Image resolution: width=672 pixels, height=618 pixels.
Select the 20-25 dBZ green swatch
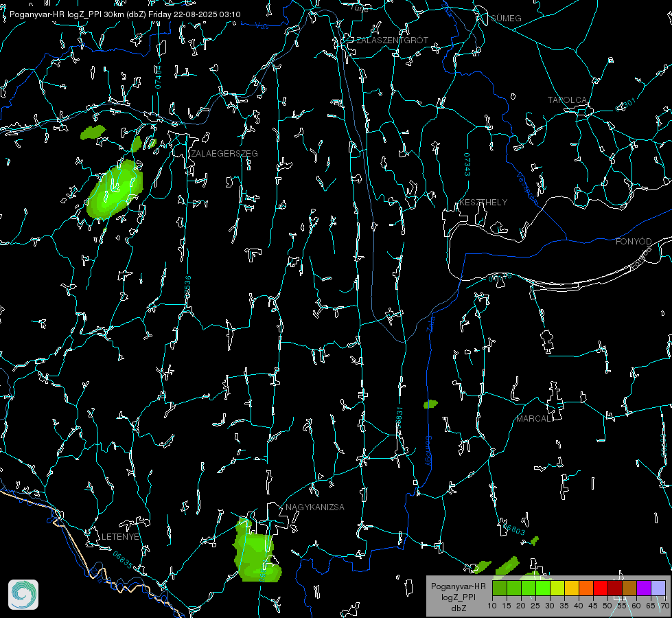pyautogui.click(x=529, y=588)
